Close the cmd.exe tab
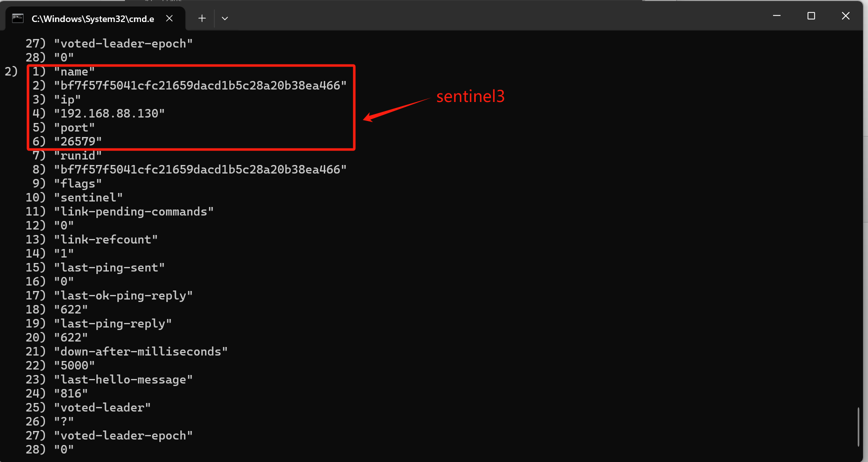 [169, 18]
